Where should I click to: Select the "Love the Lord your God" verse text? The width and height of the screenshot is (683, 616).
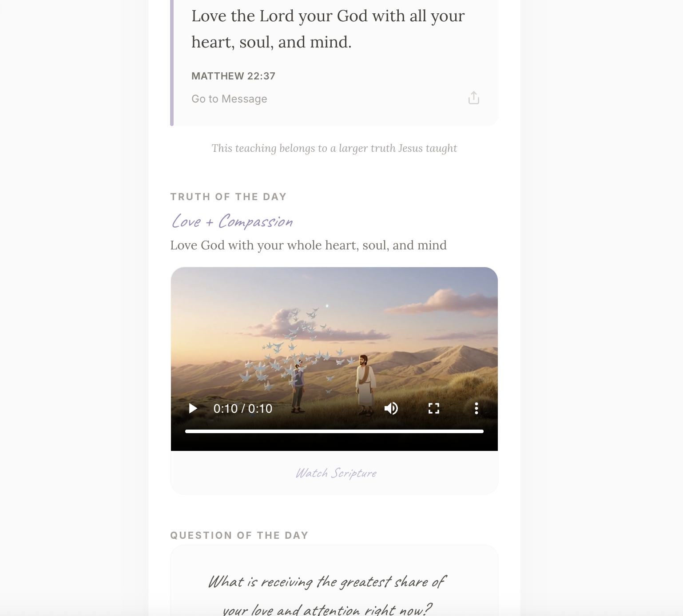click(328, 29)
